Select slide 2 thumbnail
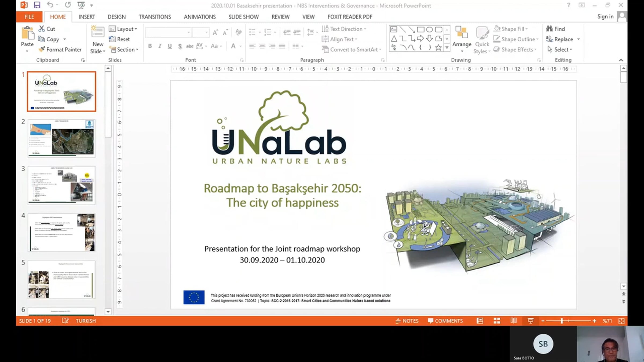 point(61,138)
